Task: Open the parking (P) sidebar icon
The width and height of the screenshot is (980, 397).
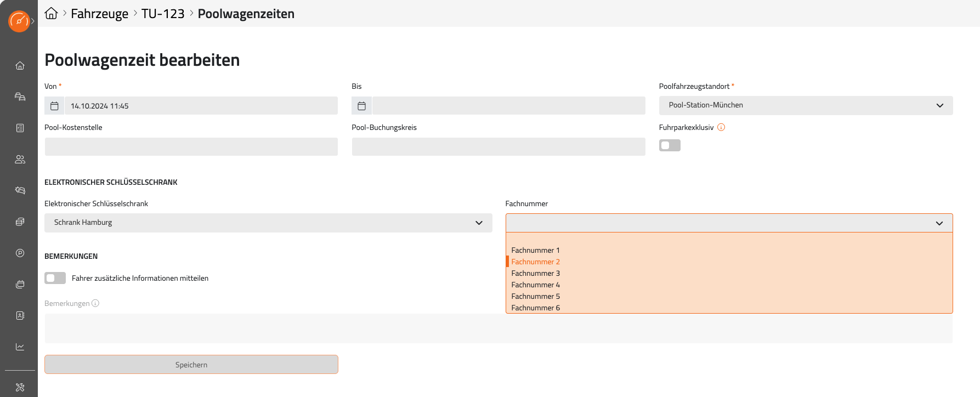Action: coord(20,253)
